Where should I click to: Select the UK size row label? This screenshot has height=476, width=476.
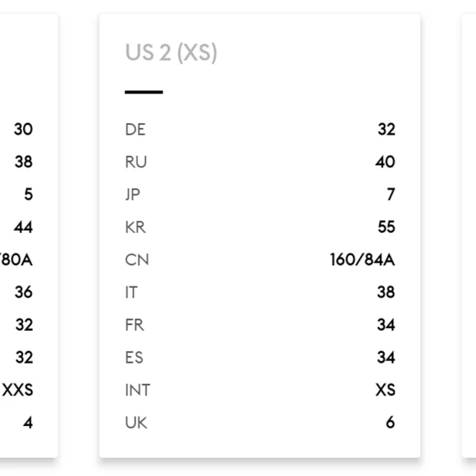136,423
